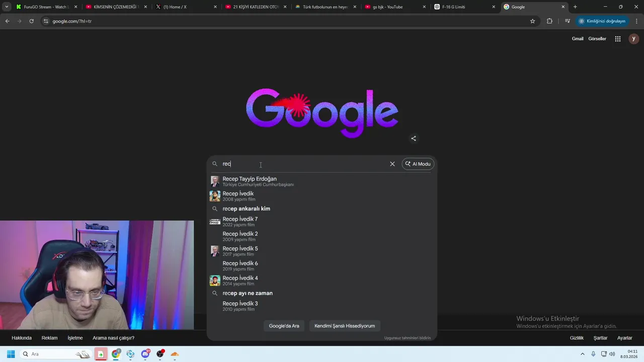Bookmark this page with the star icon
The image size is (644, 362).
tap(532, 21)
